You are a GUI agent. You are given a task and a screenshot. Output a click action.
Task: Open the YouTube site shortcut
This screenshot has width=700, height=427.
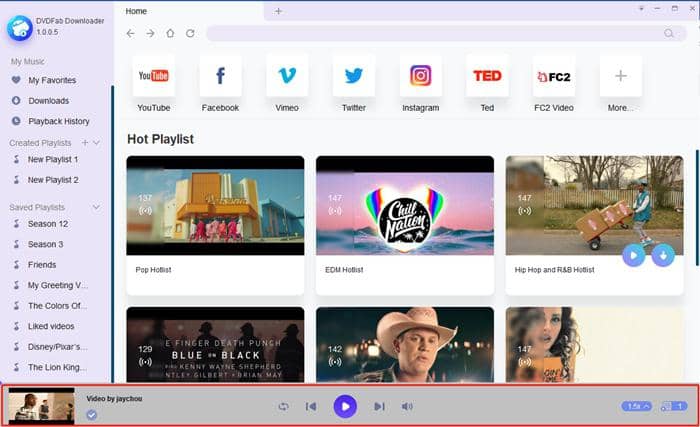point(154,76)
